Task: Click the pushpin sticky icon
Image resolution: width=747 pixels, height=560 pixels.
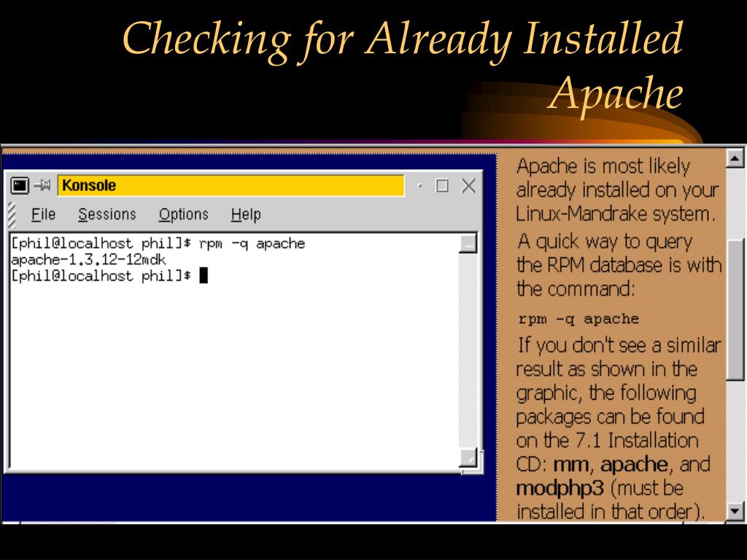Action: click(x=42, y=186)
